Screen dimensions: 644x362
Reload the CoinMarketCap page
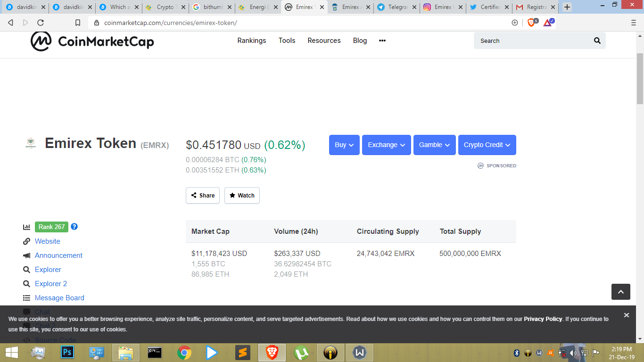(x=41, y=23)
